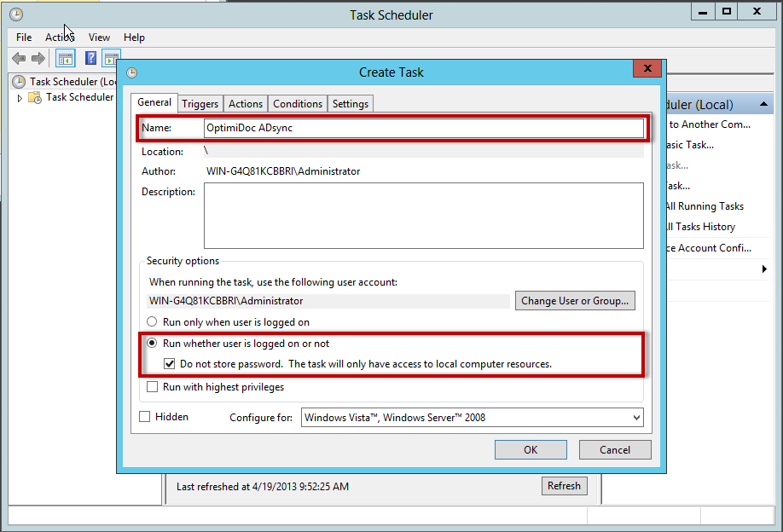Image resolution: width=783 pixels, height=532 pixels.
Task: Uncheck 'Do not store password' checkbox
Action: 170,364
